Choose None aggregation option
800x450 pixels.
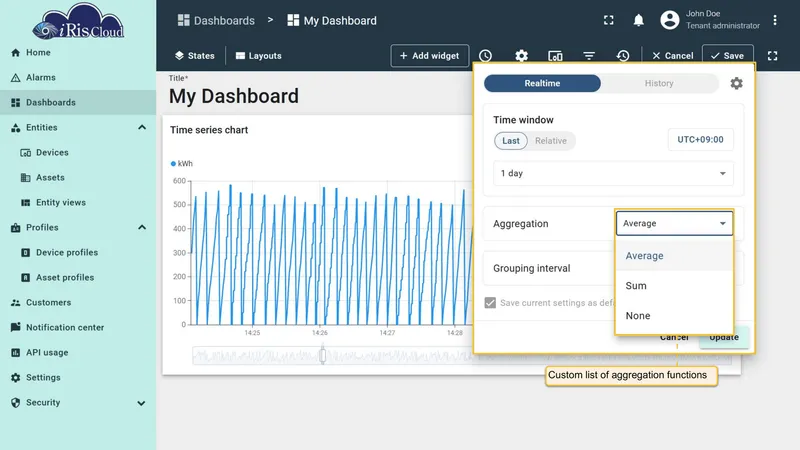[674, 316]
